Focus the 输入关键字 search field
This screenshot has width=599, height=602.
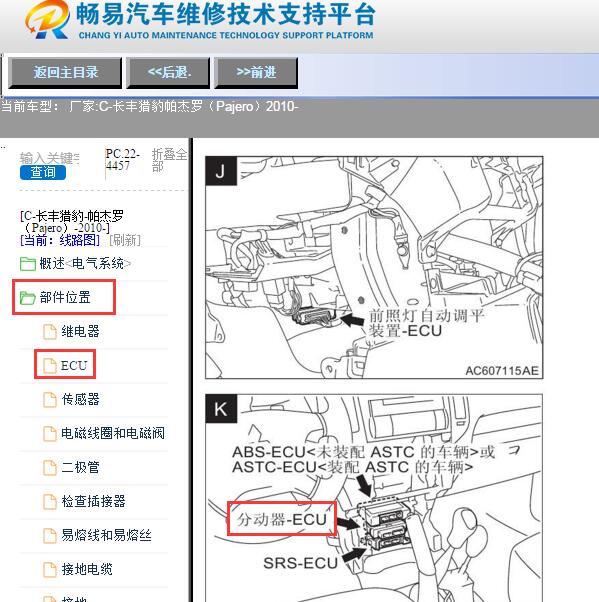[x=50, y=158]
